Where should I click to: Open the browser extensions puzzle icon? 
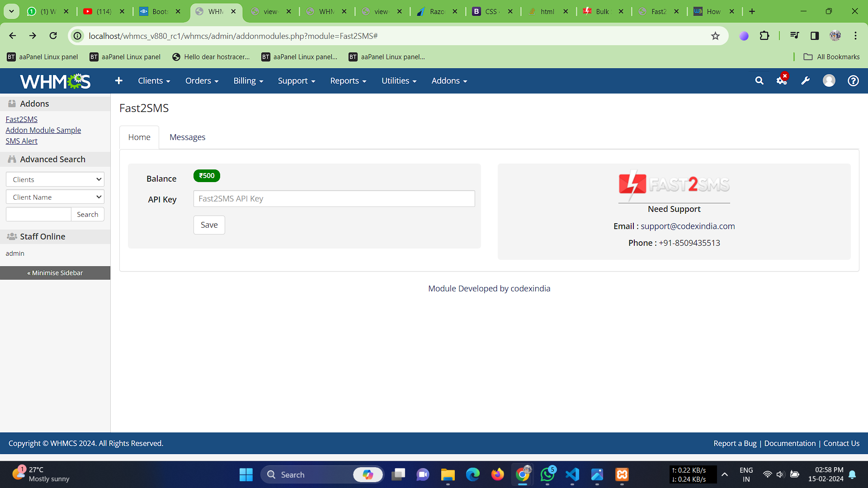click(x=764, y=36)
